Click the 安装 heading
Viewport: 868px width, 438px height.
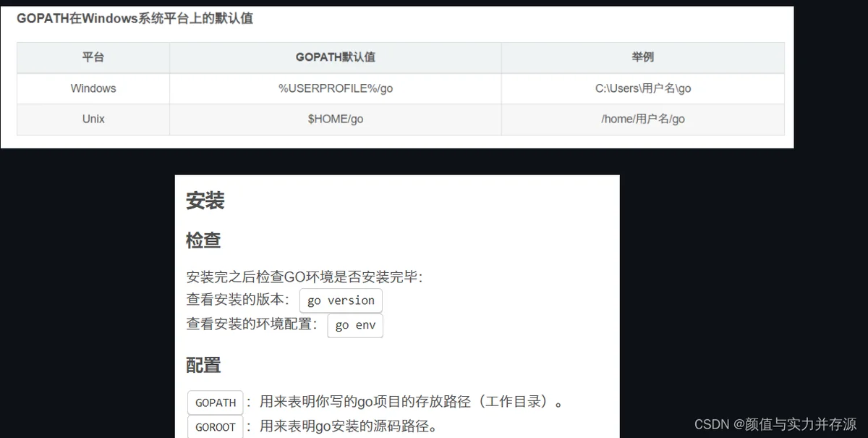pos(205,201)
